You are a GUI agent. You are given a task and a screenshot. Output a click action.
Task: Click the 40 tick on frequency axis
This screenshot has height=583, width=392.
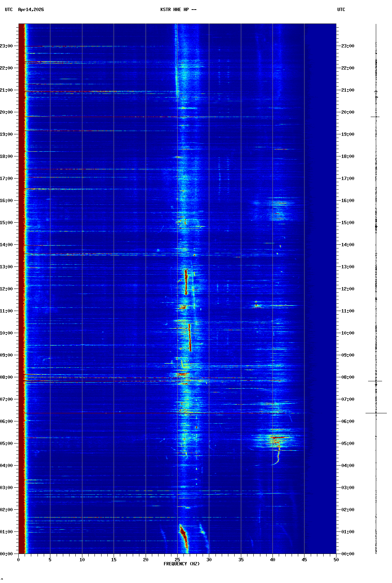click(x=272, y=559)
